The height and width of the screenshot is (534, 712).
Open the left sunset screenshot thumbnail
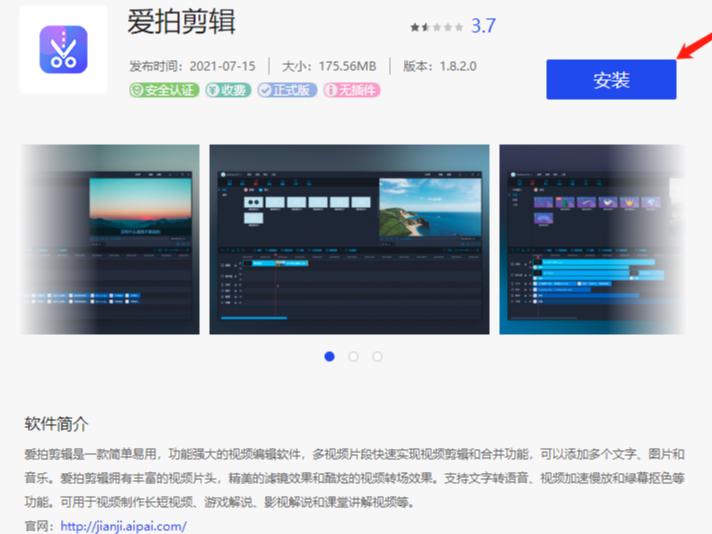coord(109,239)
